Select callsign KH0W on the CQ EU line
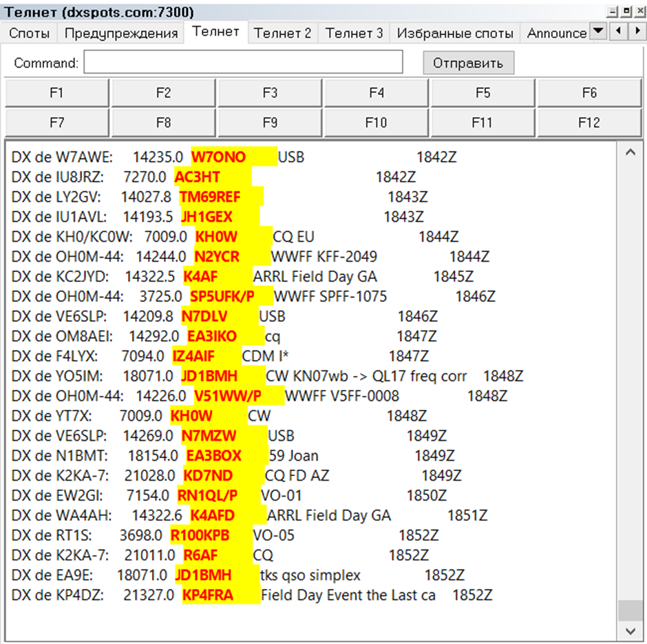 [x=216, y=236]
